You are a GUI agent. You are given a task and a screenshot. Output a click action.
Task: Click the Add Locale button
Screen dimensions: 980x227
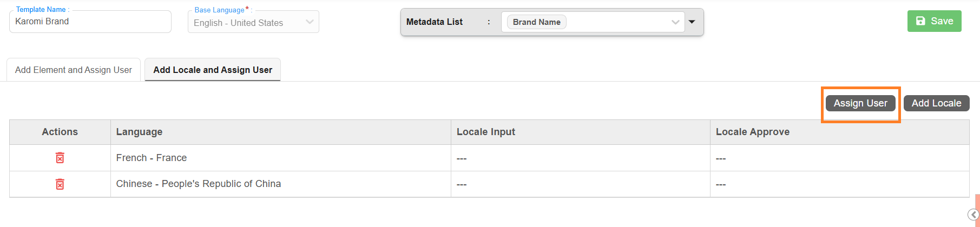tap(936, 103)
